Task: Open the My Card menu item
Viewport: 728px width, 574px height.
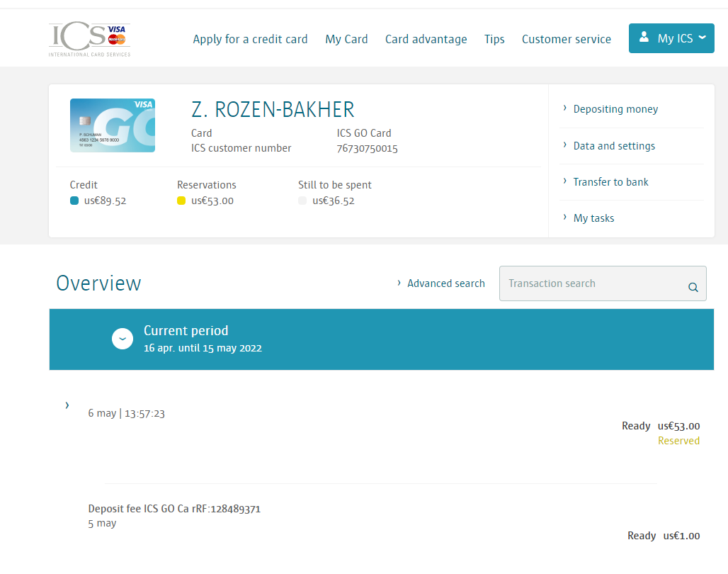Action: (346, 39)
